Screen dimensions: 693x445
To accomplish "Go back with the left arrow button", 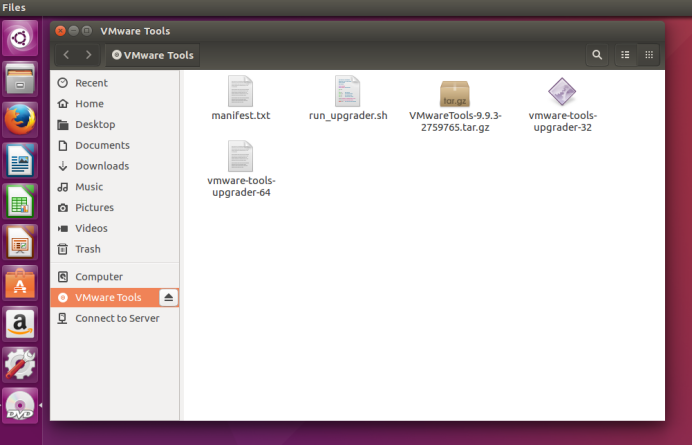I will coord(67,55).
